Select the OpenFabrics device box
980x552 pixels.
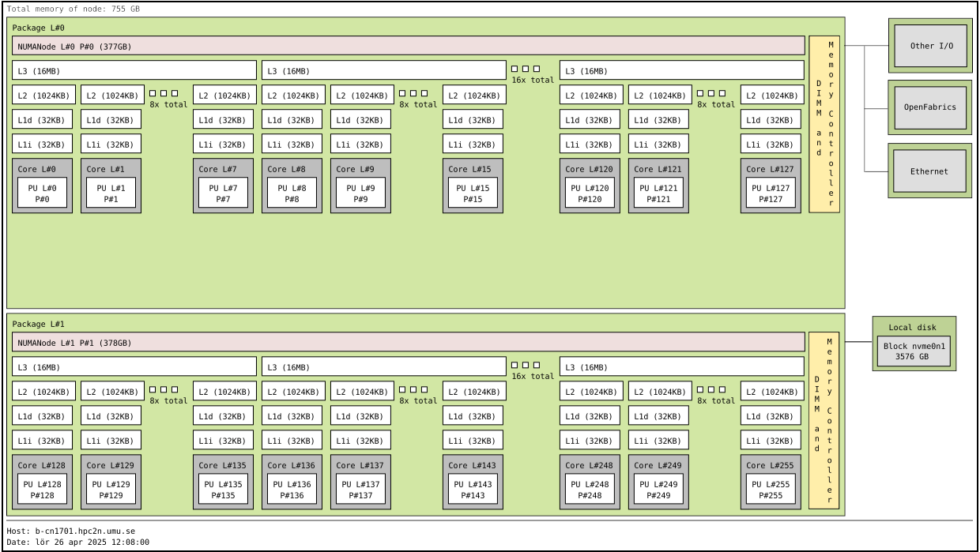click(931, 107)
